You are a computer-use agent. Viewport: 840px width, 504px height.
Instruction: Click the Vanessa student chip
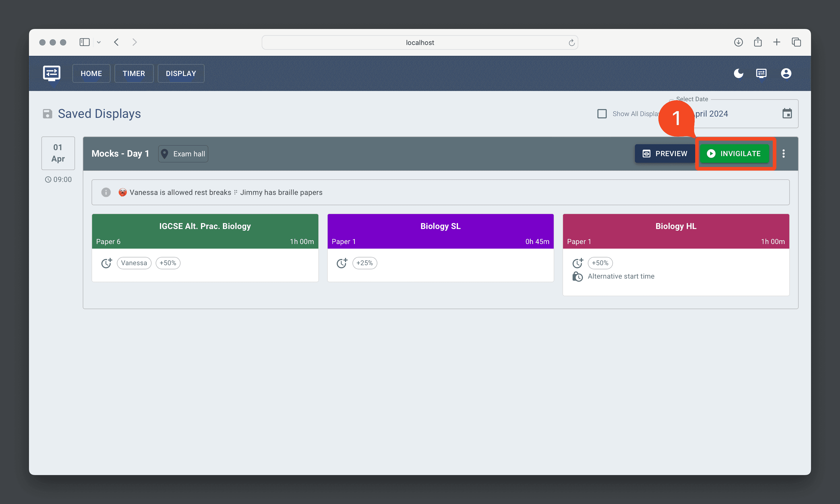134,263
